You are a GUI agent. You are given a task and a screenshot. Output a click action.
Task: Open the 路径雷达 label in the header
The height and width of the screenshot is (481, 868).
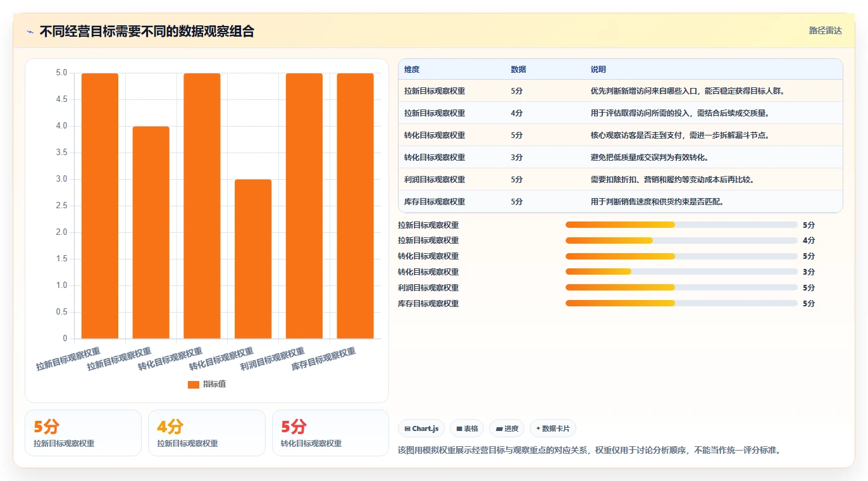click(826, 30)
